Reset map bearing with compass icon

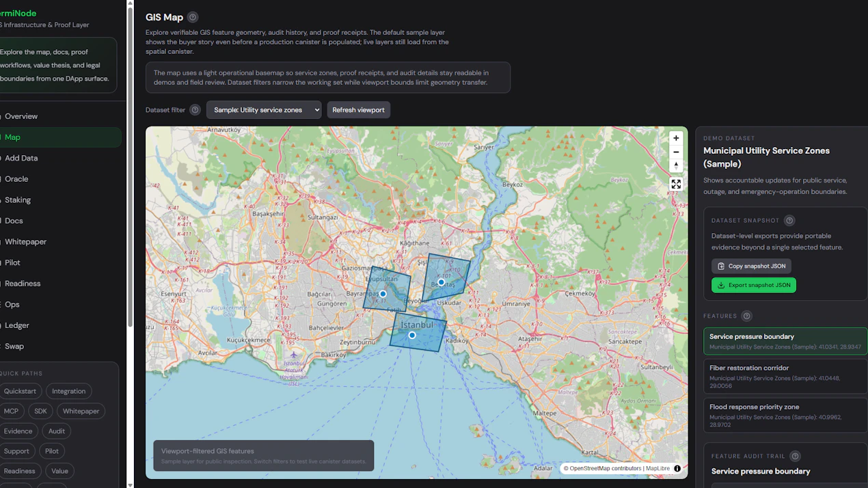(x=676, y=165)
